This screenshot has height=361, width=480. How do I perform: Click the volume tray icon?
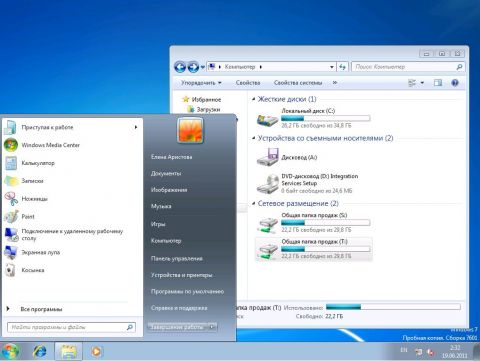tap(431, 352)
